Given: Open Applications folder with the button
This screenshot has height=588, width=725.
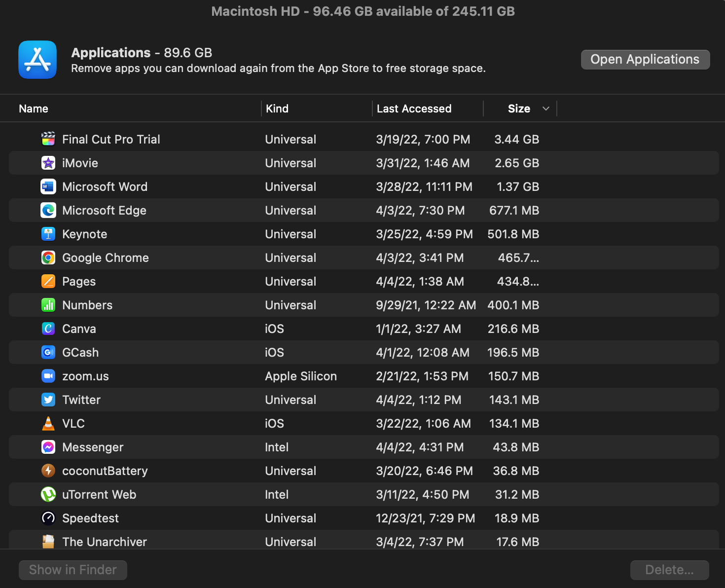Looking at the screenshot, I should tap(645, 60).
